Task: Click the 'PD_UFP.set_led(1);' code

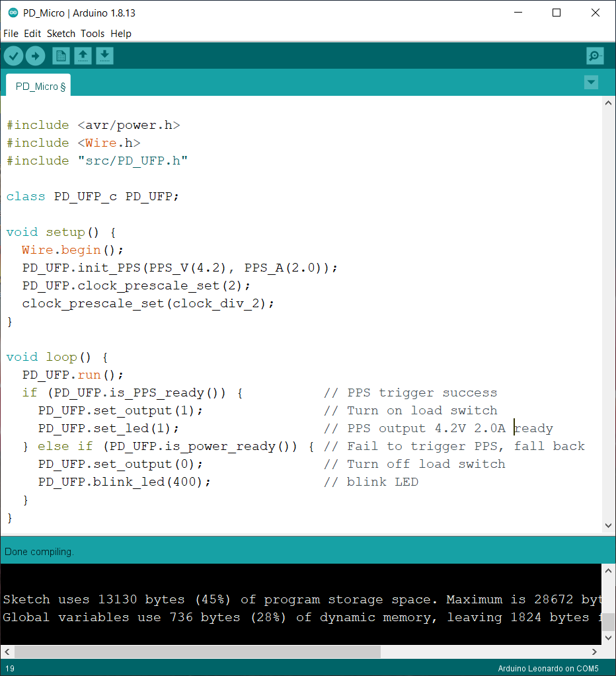Action: 108,428
